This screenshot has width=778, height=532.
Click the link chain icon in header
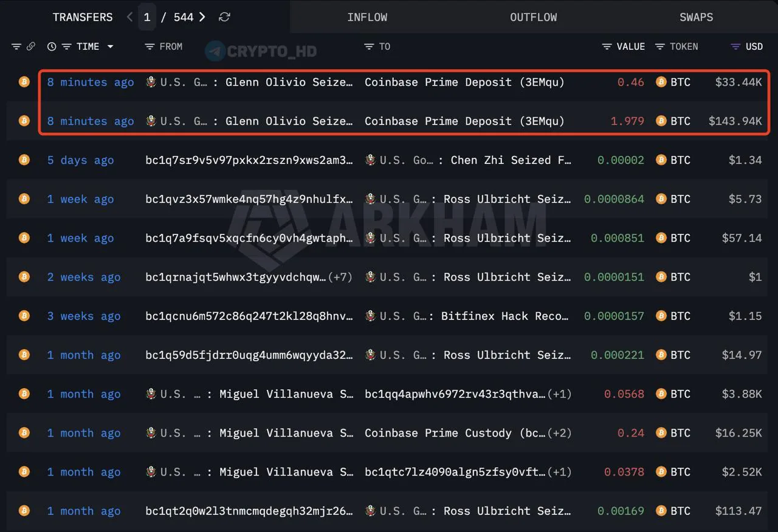click(x=30, y=47)
